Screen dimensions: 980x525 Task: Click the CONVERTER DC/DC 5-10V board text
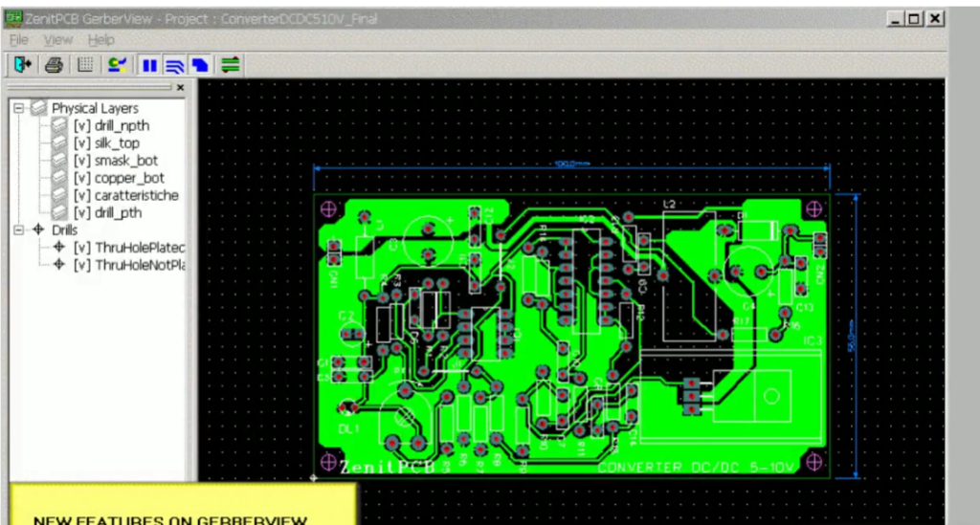pyautogui.click(x=696, y=467)
